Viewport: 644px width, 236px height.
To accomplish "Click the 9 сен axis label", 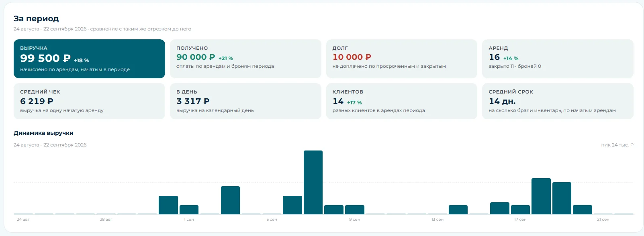I will coord(355,220).
